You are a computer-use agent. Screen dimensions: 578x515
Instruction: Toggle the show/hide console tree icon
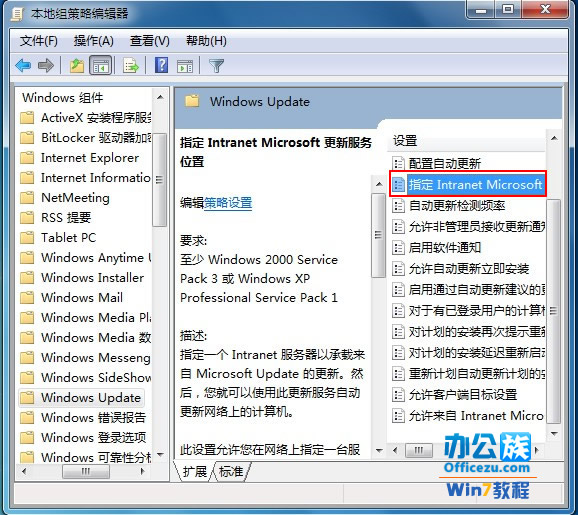pyautogui.click(x=101, y=66)
